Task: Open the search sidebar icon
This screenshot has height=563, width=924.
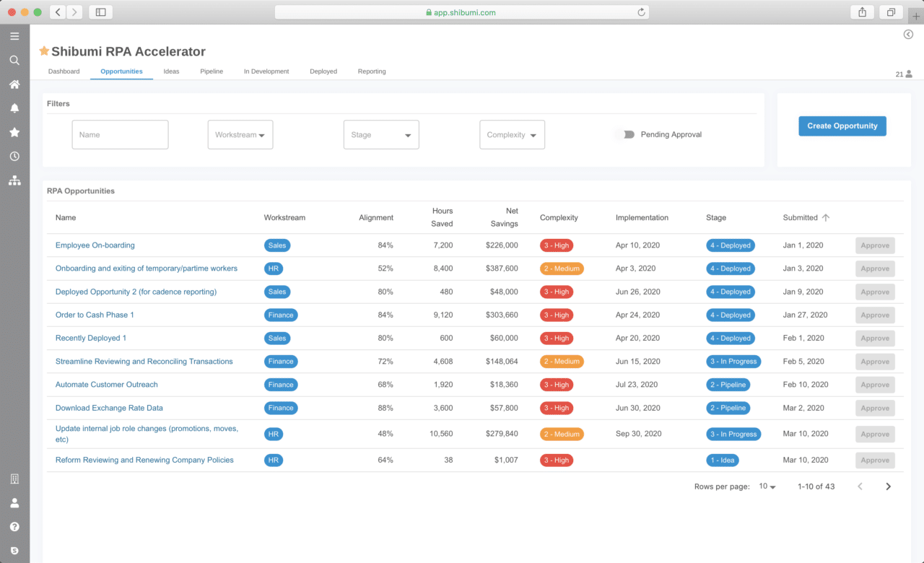Action: pos(14,60)
